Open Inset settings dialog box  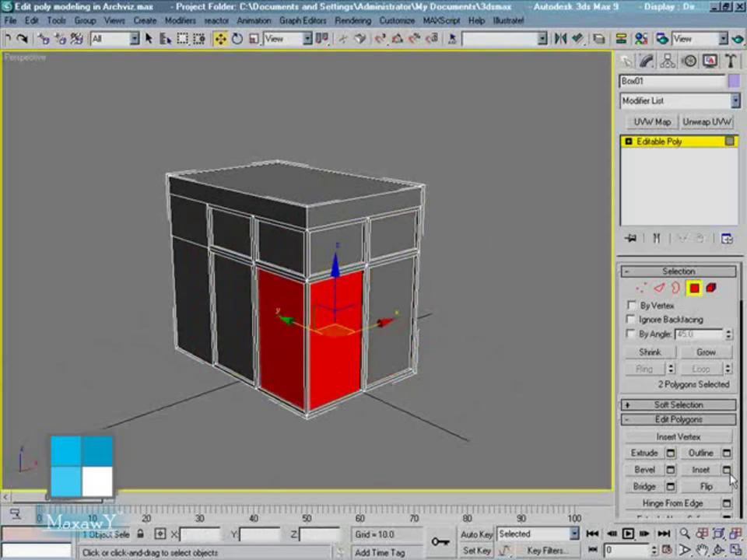coord(727,470)
